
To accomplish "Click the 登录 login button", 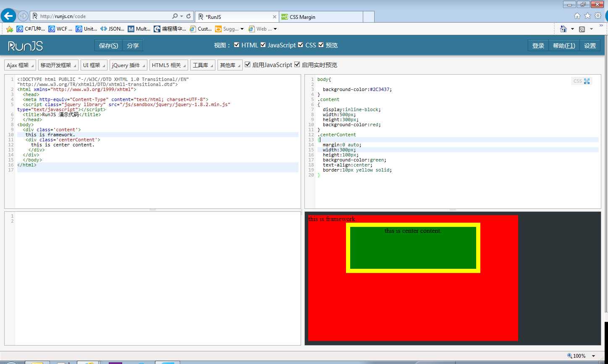I will click(538, 45).
